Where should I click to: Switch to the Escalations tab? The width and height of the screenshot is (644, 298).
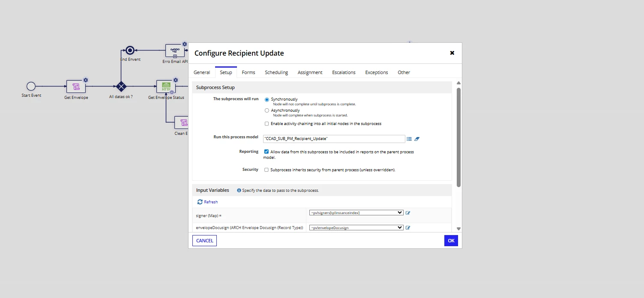(344, 72)
